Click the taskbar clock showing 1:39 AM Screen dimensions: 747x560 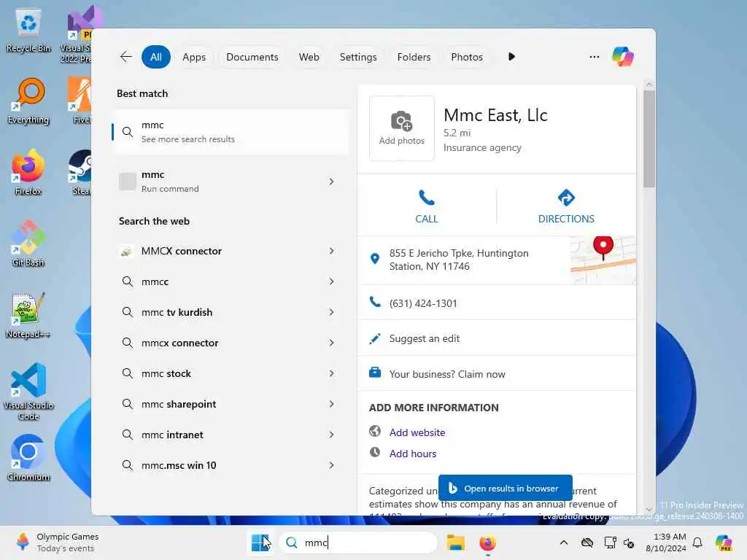665,542
